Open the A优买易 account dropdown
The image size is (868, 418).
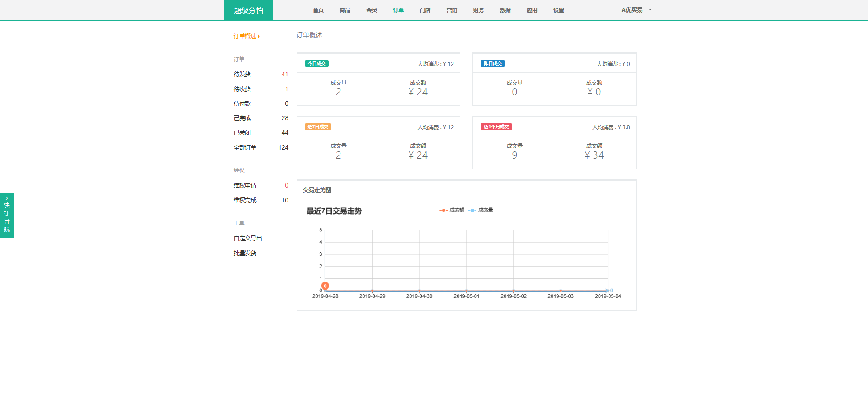coord(636,10)
